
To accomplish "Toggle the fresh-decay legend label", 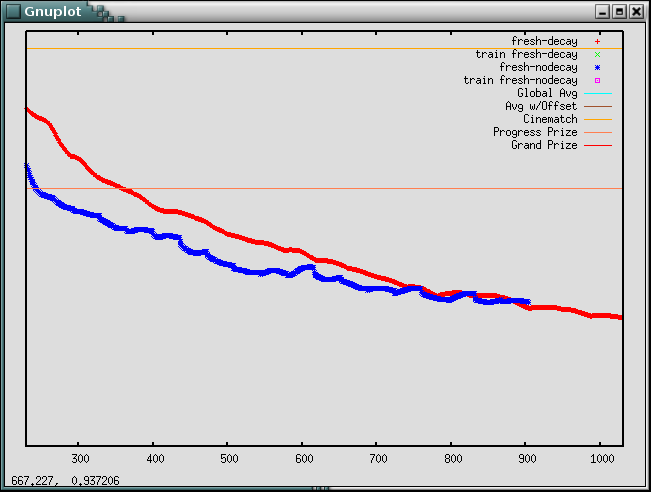I will tap(544, 41).
